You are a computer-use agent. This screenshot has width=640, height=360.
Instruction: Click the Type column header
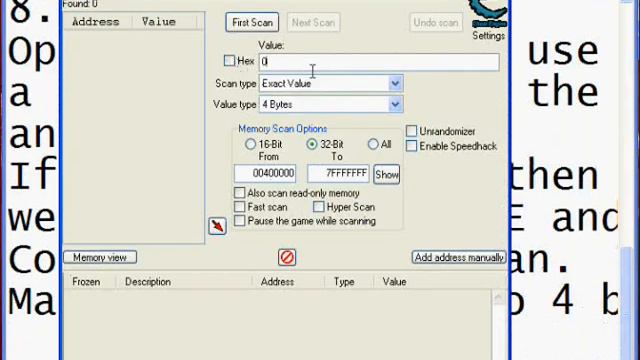[x=349, y=282]
